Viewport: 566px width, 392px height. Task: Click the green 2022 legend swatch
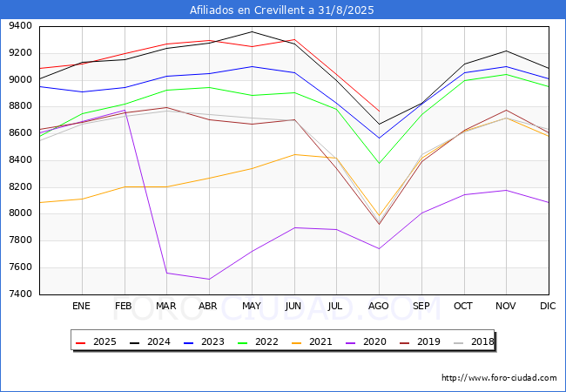point(243,342)
